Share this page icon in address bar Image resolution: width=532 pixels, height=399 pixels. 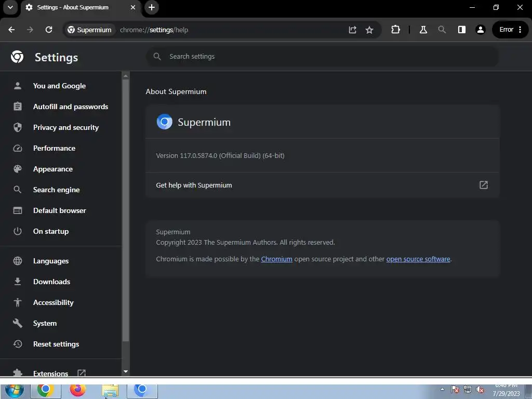coord(353,30)
